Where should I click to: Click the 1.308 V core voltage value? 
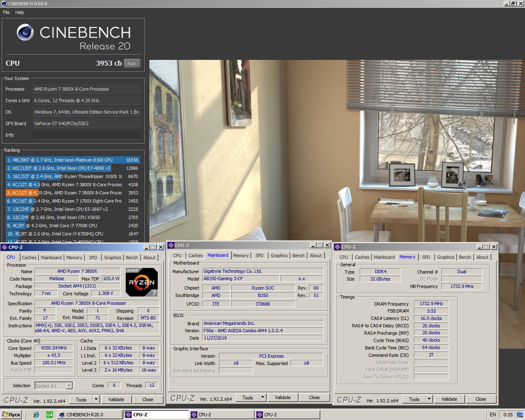(x=106, y=294)
